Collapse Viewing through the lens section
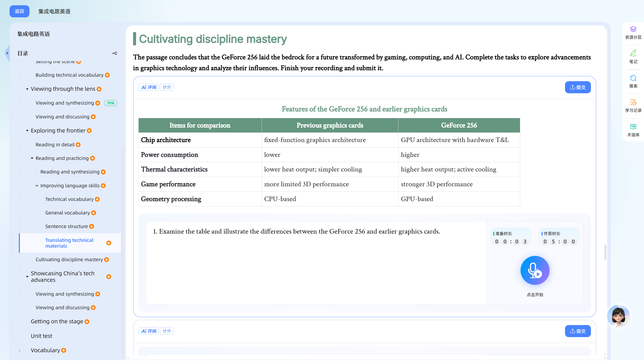The width and height of the screenshot is (644, 362). tap(27, 89)
